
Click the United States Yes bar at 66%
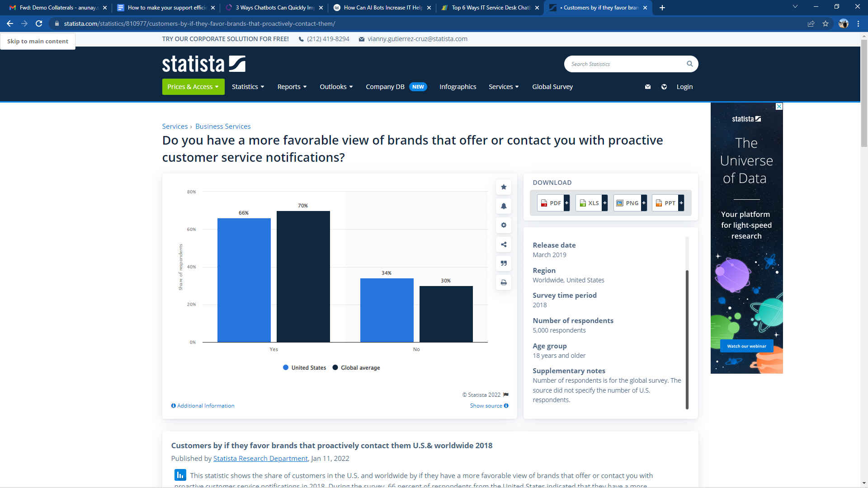pos(244,280)
